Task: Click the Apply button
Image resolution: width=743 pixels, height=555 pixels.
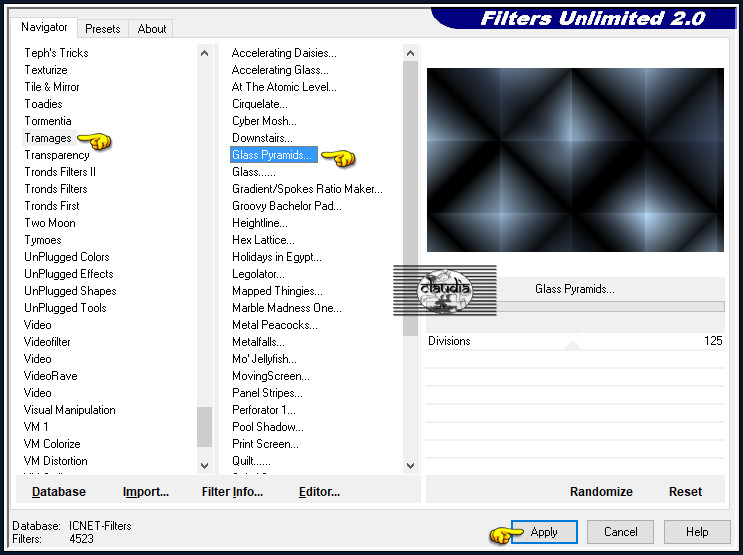Action: coord(544,532)
